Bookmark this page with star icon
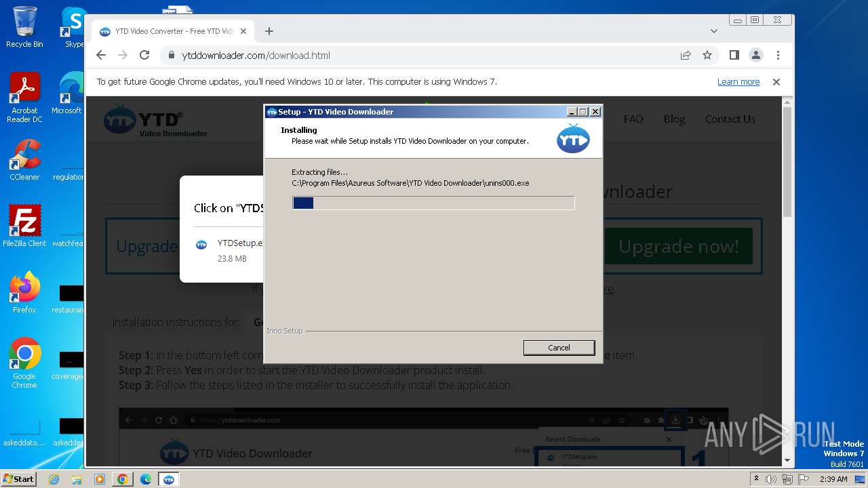 pyautogui.click(x=707, y=55)
